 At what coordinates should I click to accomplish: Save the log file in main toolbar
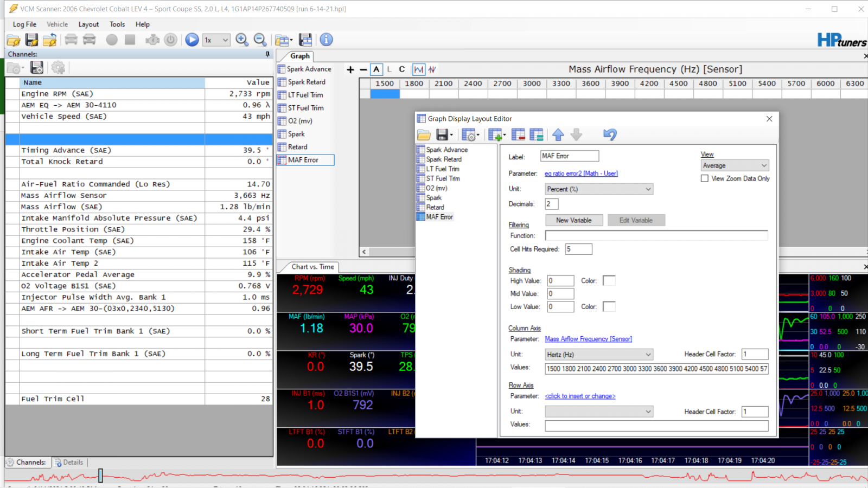pos(31,40)
